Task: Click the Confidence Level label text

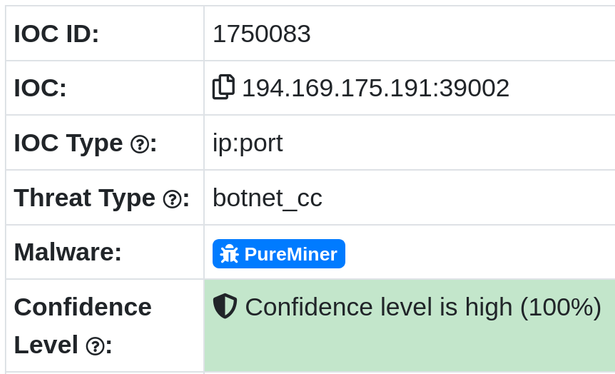Action: point(83,326)
